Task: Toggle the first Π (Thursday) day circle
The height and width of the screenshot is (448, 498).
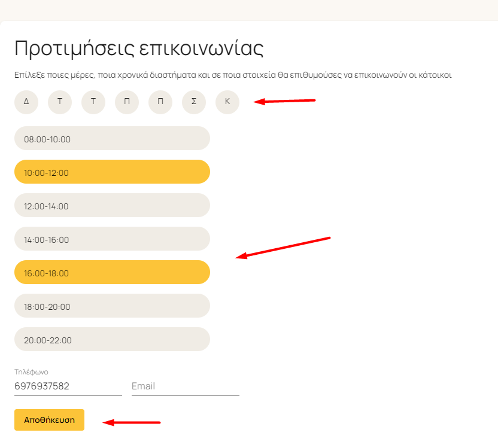Action: (x=127, y=102)
